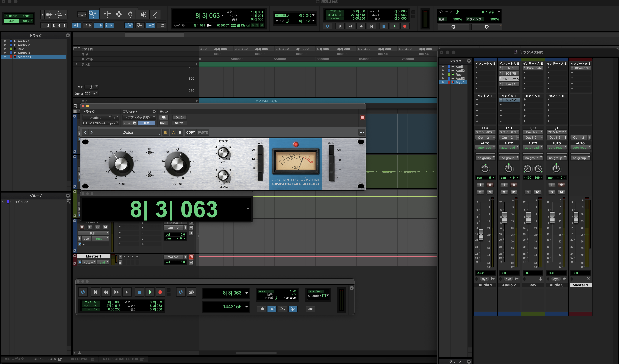Open CLIP EFFECTS bottom tab
This screenshot has width=619, height=364.
pos(47,359)
